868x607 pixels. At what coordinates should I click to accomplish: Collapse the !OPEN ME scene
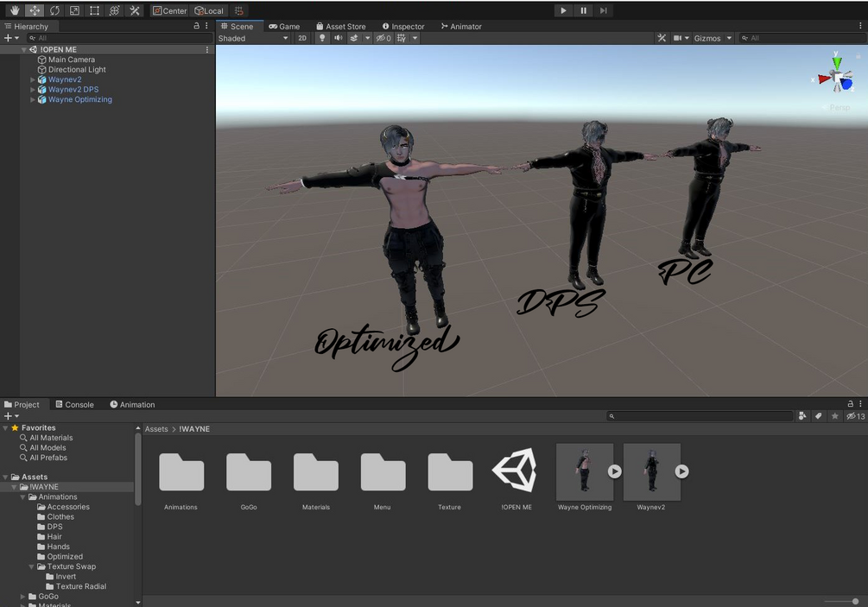(24, 50)
